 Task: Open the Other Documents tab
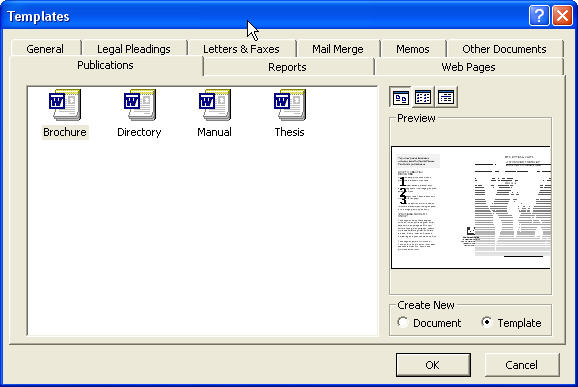tap(504, 49)
